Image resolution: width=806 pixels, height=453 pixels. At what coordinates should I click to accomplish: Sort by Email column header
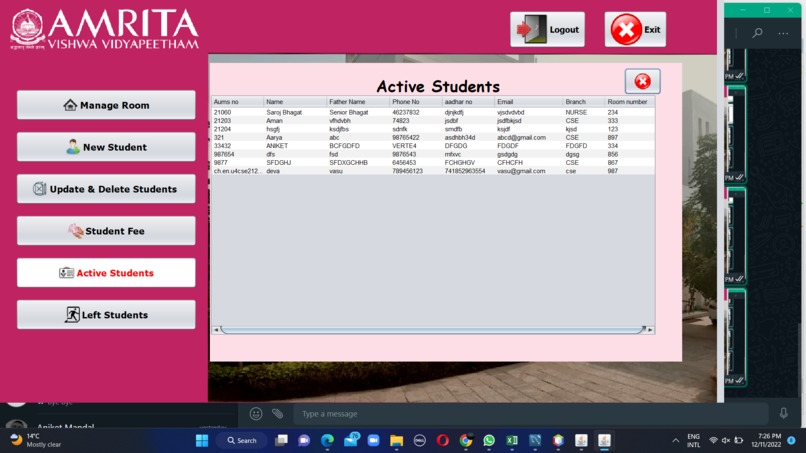(x=528, y=102)
